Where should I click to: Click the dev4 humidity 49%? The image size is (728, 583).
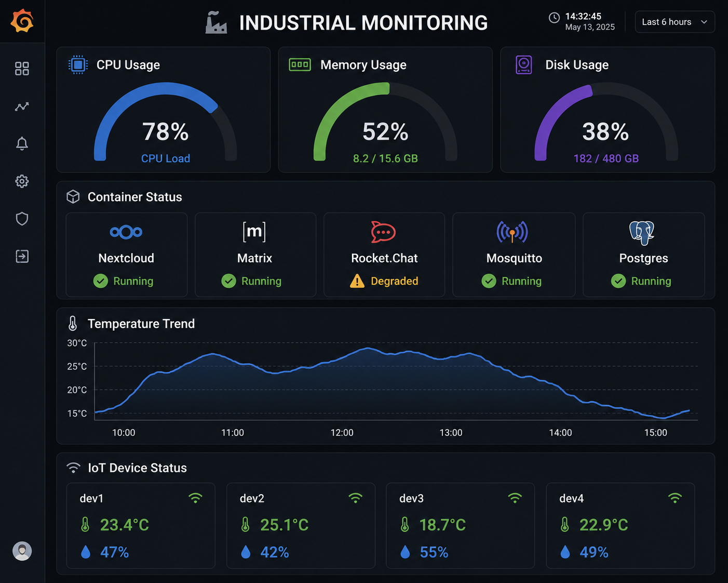pos(594,552)
